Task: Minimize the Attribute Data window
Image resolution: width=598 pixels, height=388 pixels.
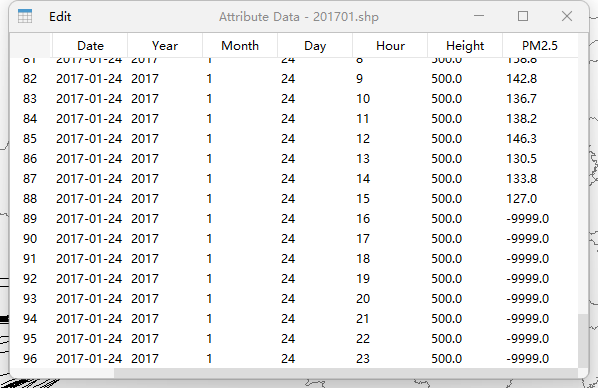Action: tap(479, 16)
